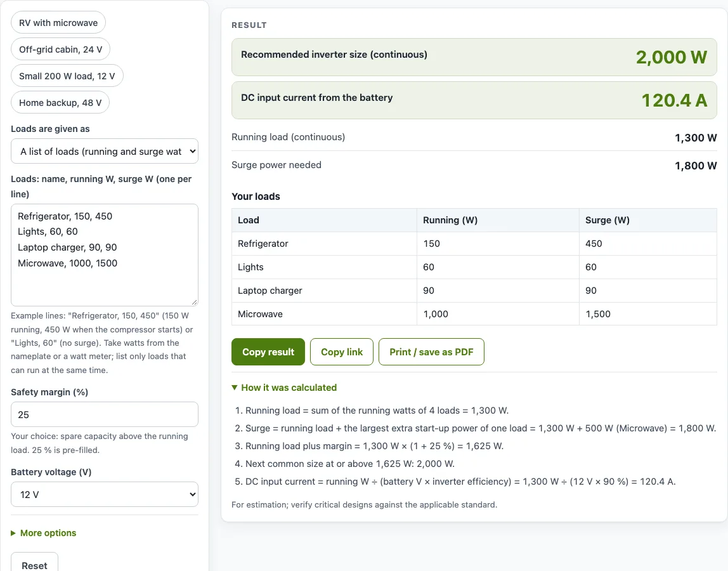Click the Refrigerator running value 150
This screenshot has width=728, height=571.
(431, 244)
